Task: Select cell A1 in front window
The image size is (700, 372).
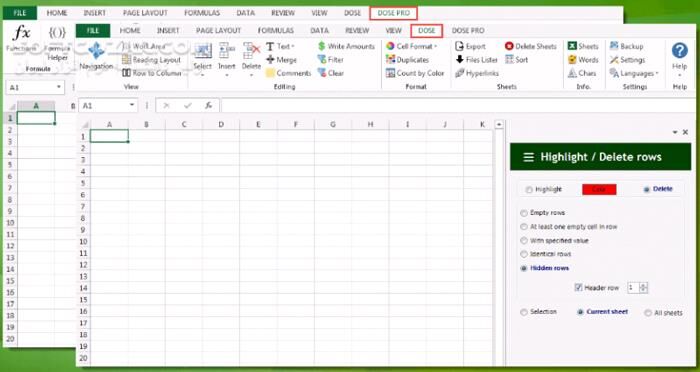Action: point(109,136)
